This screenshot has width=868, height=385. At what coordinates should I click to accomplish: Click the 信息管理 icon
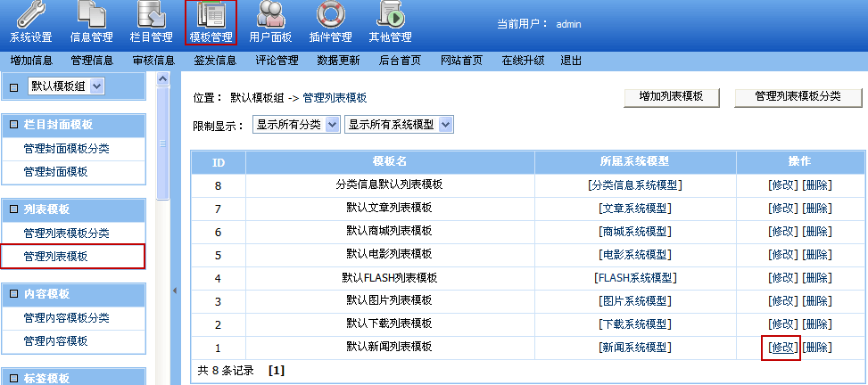tap(91, 16)
